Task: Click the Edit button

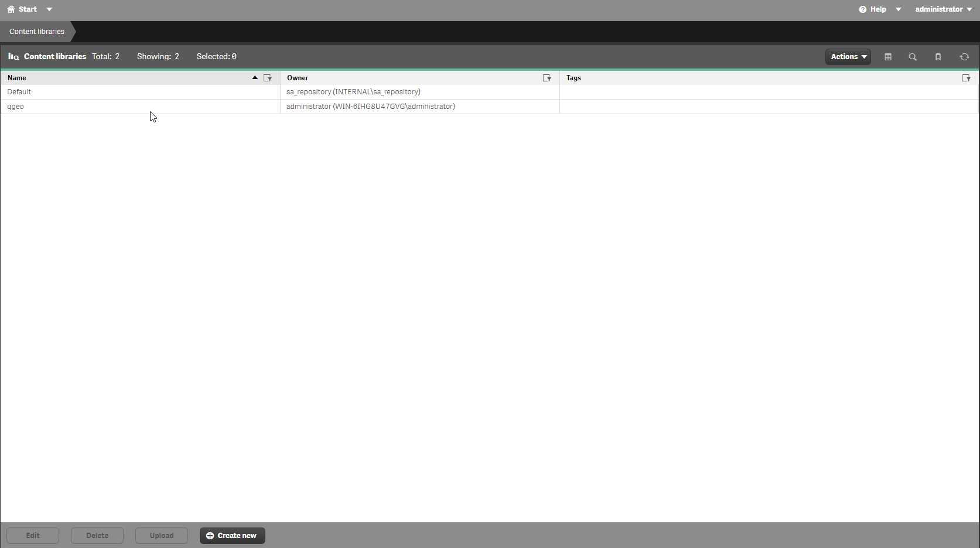Action: [x=33, y=536]
